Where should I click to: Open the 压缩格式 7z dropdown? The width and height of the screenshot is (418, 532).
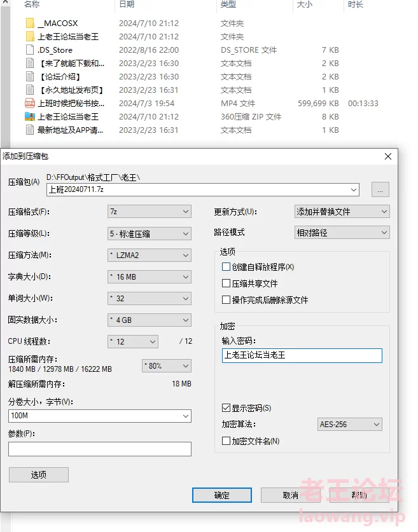click(x=150, y=212)
